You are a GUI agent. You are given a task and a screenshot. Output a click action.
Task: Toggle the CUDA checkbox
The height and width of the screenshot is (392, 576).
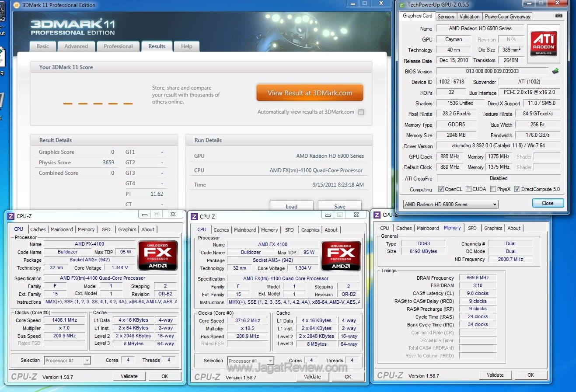pos(468,189)
